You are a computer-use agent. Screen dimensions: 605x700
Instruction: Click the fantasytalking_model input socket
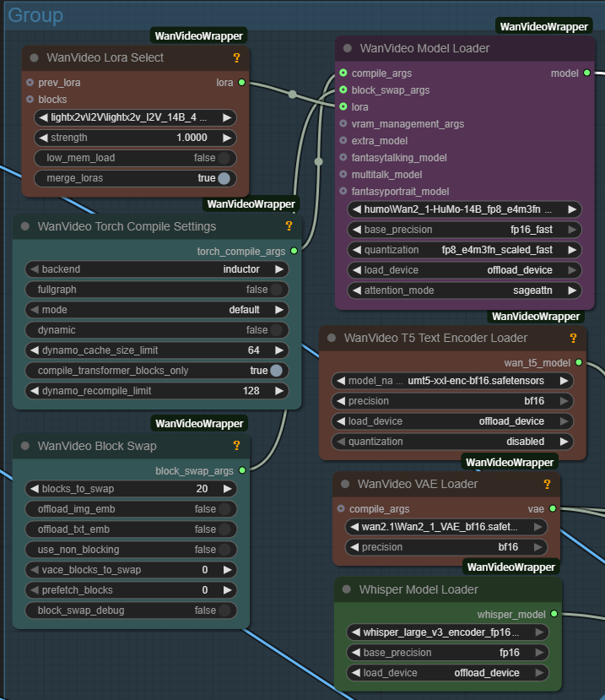tap(343, 157)
